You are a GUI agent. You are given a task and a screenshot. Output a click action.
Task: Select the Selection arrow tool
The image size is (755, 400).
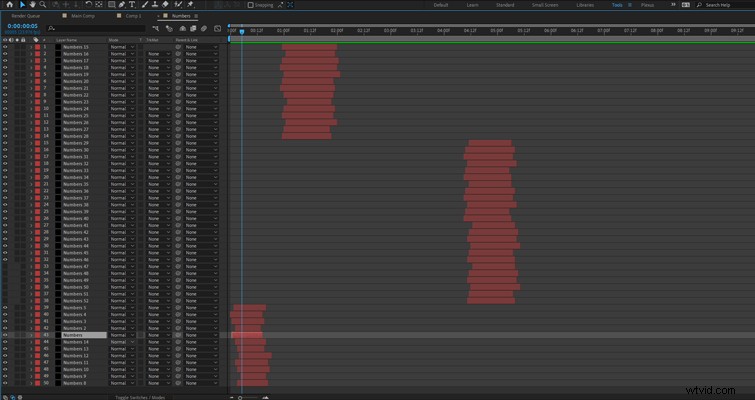(x=23, y=4)
